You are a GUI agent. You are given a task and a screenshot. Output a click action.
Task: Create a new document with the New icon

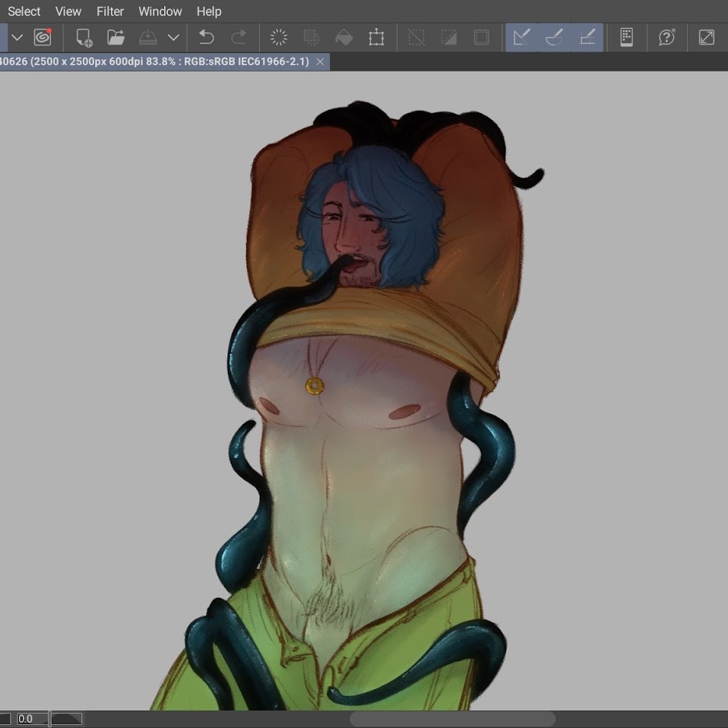(84, 37)
